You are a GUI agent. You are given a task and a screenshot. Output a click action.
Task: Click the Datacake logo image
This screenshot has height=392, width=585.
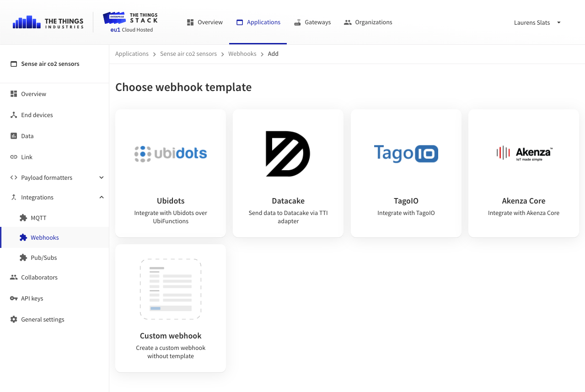[288, 154]
